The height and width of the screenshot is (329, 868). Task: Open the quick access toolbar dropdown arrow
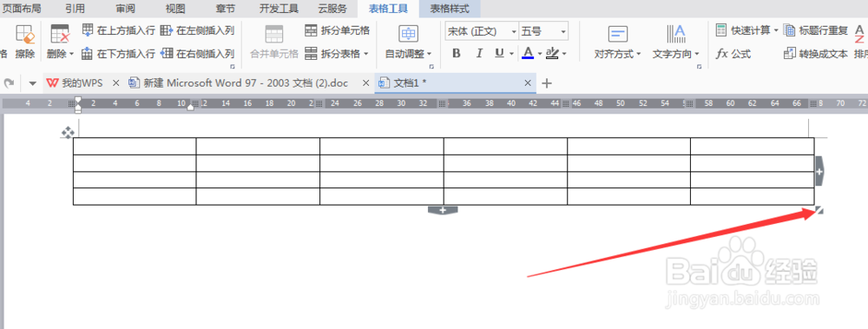click(32, 83)
